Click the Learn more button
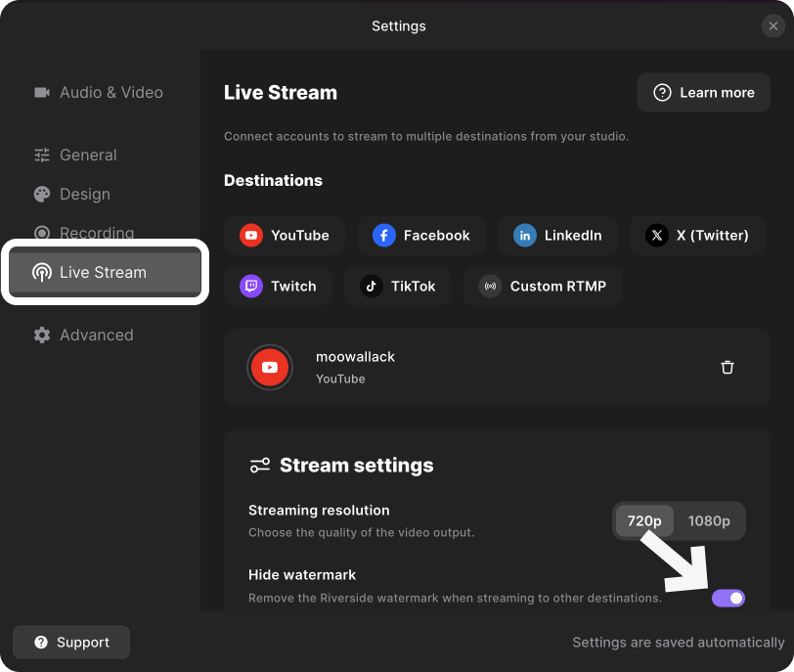The image size is (794, 672). (x=704, y=93)
